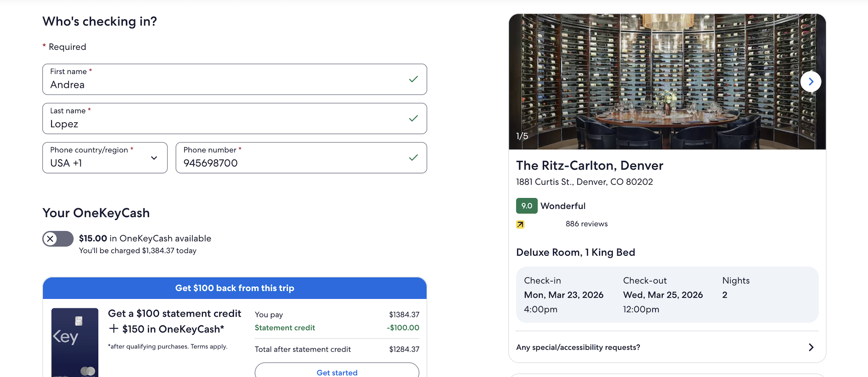868x377 pixels.
Task: Click the Get $100 back banner
Action: point(235,288)
